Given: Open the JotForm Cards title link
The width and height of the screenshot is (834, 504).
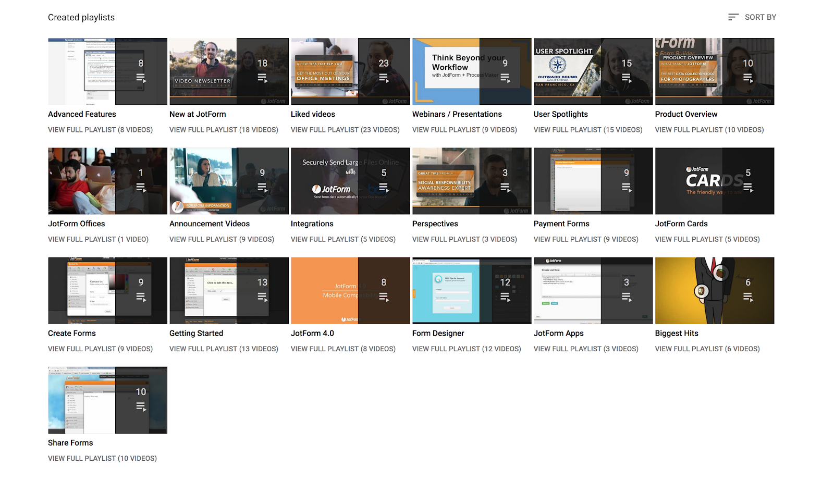Looking at the screenshot, I should [681, 224].
